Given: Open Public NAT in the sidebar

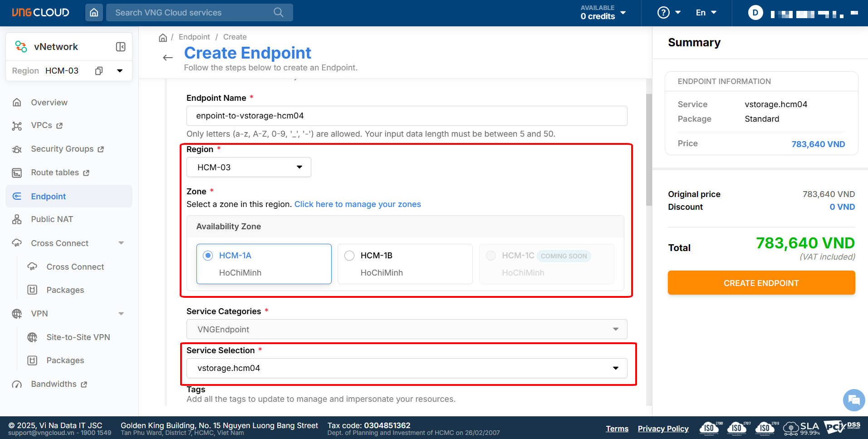Looking at the screenshot, I should pyautogui.click(x=52, y=219).
